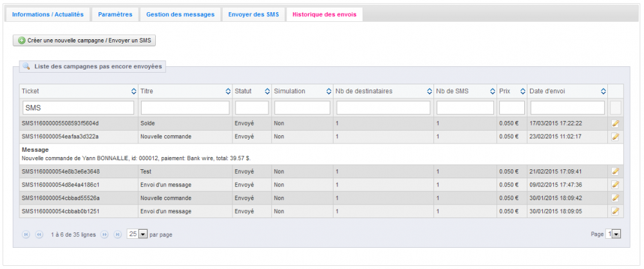This screenshot has width=644, height=269.
Task: Sort by Simulation column arrows
Action: click(329, 91)
